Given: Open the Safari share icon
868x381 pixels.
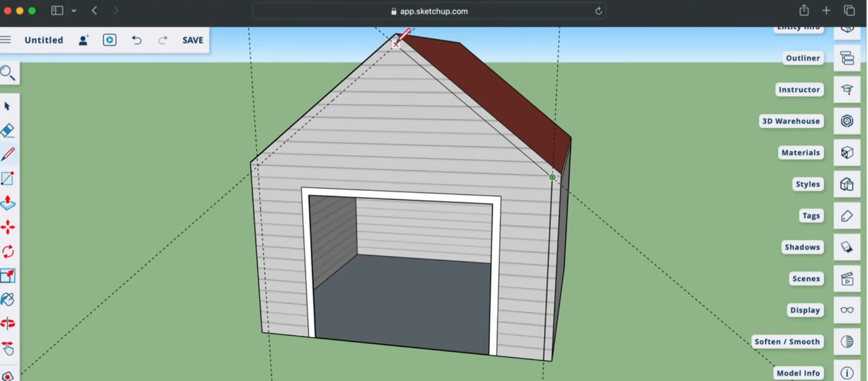Looking at the screenshot, I should pyautogui.click(x=804, y=10).
